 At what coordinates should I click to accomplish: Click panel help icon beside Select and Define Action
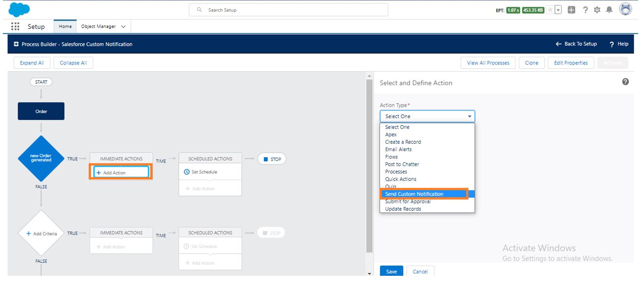[625, 82]
